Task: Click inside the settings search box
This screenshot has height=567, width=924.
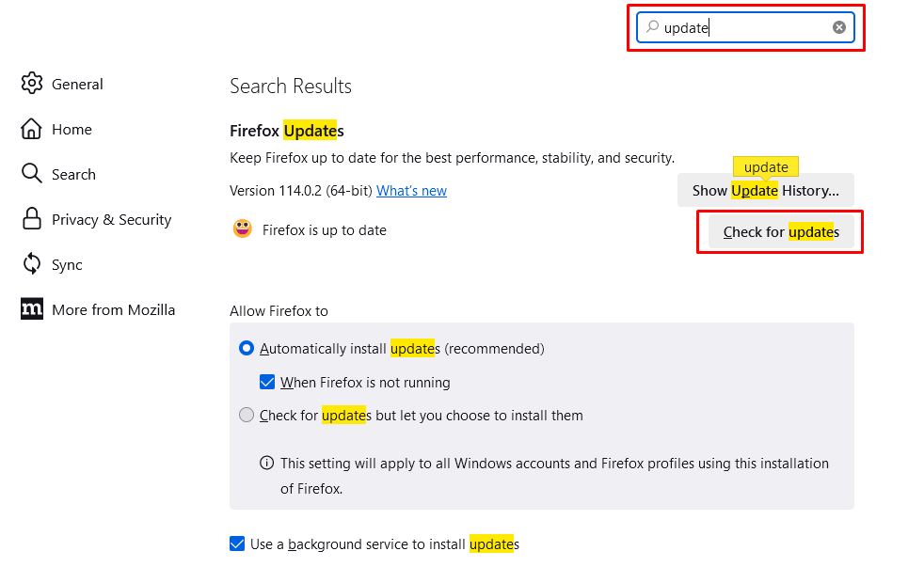Action: pyautogui.click(x=743, y=28)
